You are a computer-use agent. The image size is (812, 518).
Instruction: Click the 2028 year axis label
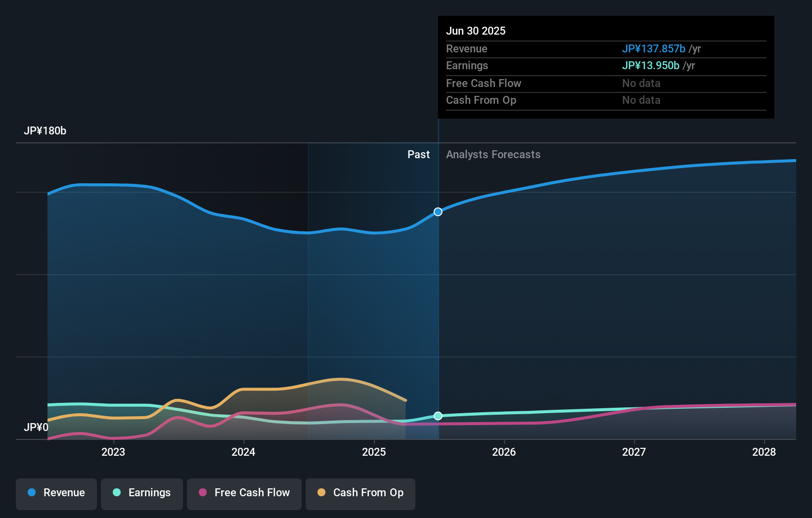point(764,452)
